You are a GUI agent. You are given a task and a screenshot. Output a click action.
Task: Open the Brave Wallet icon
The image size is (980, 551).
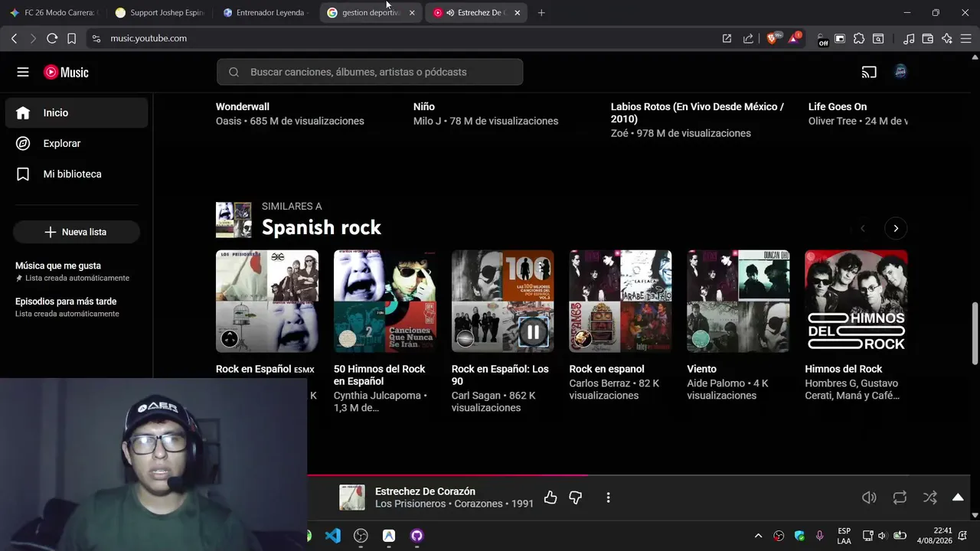pos(928,38)
